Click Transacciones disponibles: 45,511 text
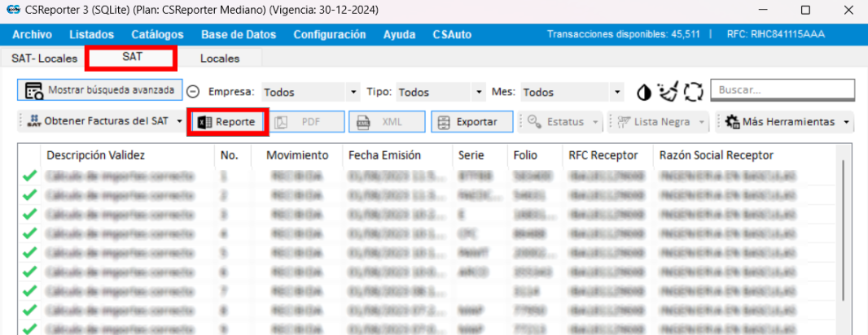This screenshot has height=335, width=868. click(624, 34)
